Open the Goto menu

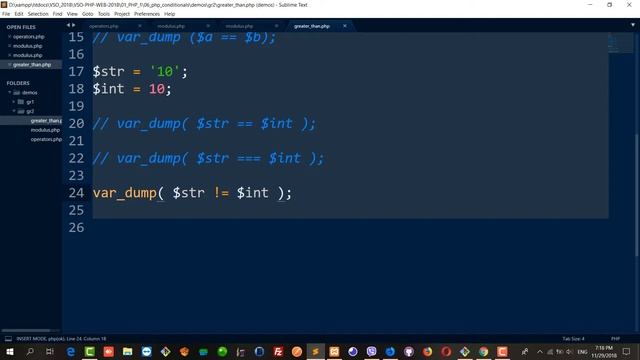point(87,14)
